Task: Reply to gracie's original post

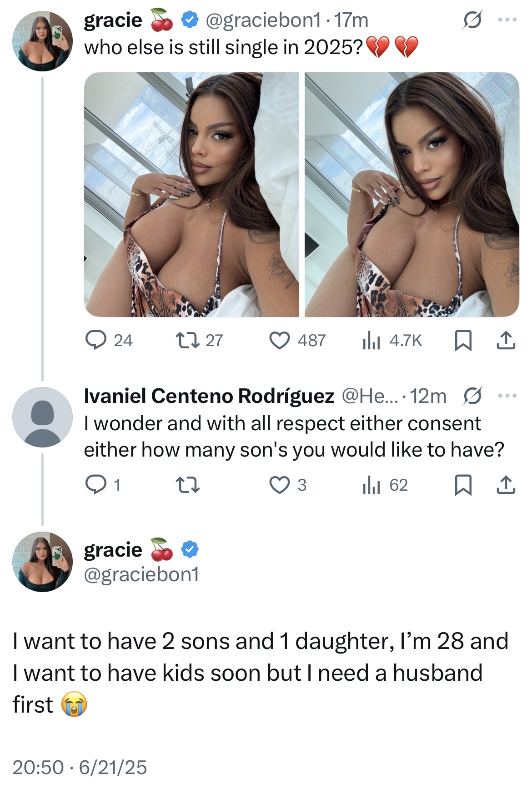Action: (x=96, y=340)
